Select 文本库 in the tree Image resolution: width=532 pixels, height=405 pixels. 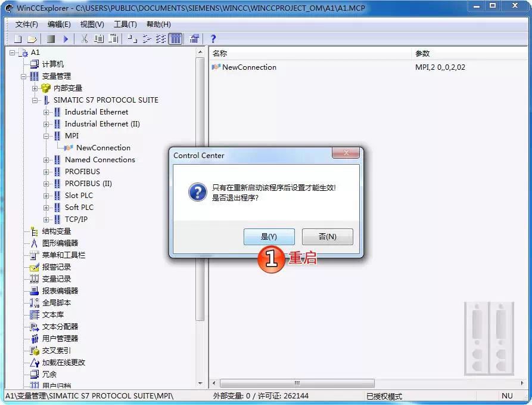pos(52,315)
